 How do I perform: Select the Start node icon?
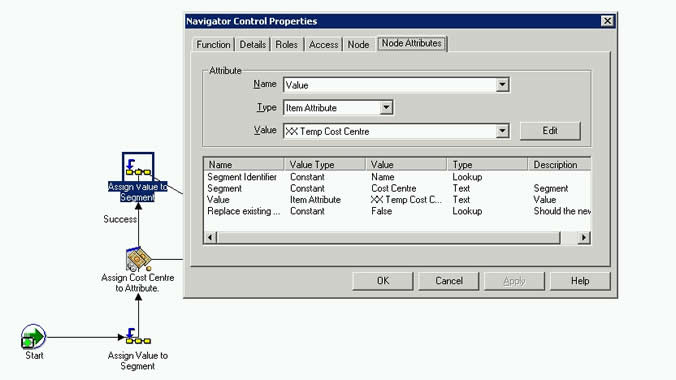point(33,336)
